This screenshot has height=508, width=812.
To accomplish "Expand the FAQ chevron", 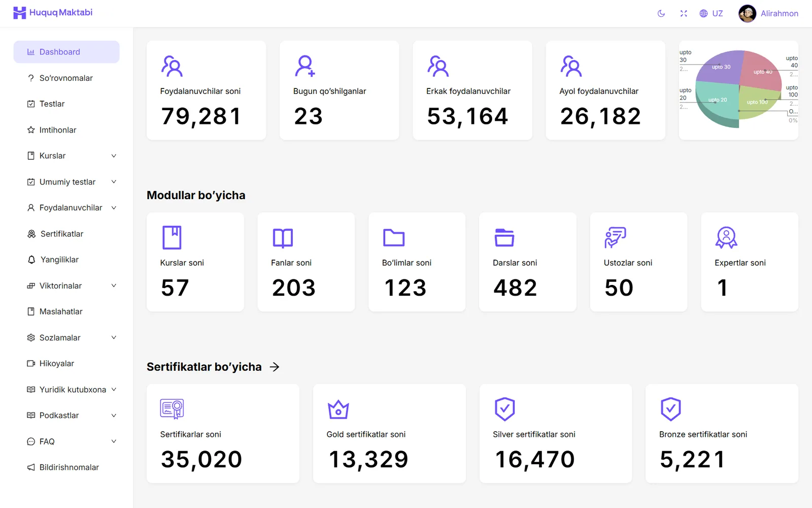I will [114, 441].
